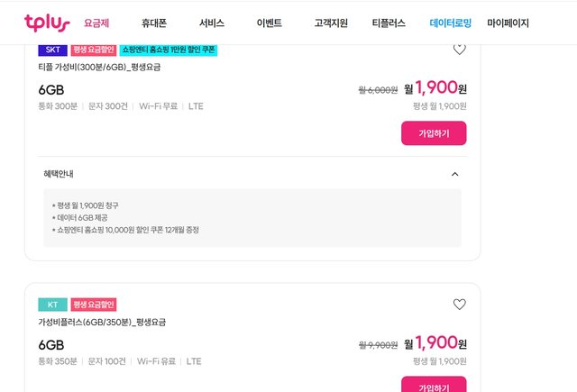Click the tplus logo
Screen dimensions: 577x392
click(47, 23)
